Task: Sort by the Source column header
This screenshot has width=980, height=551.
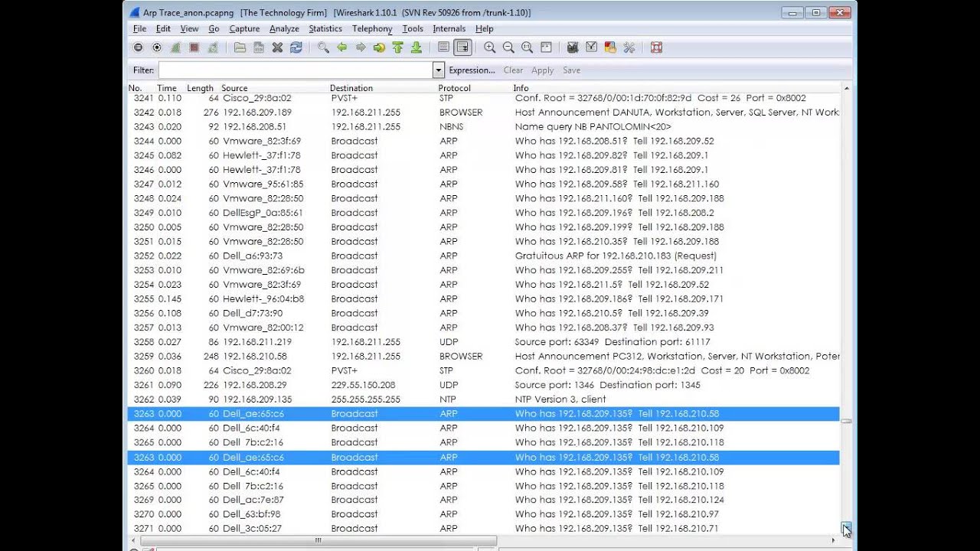Action: coord(234,88)
